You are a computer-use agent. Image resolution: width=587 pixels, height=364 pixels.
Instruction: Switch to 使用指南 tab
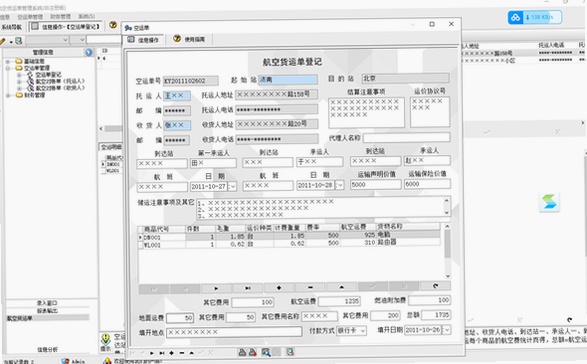tap(189, 39)
